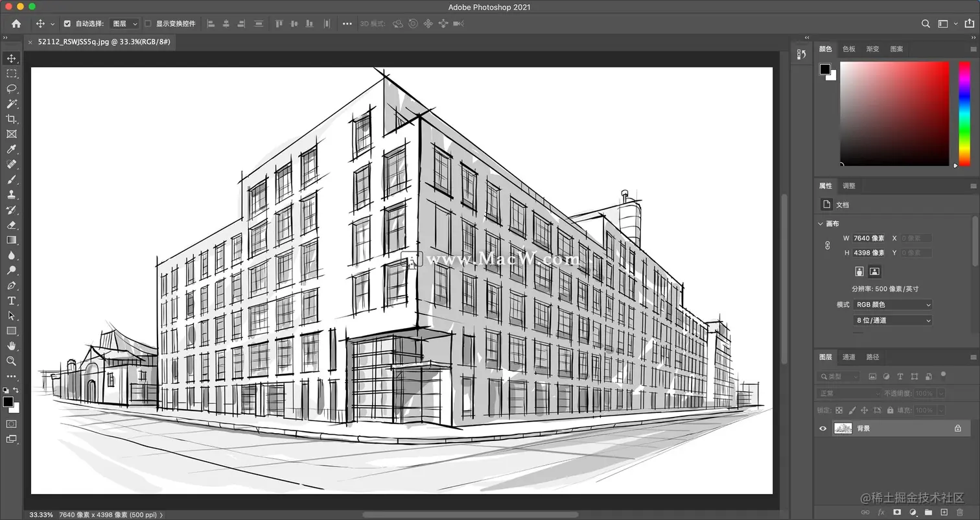980x520 pixels.
Task: Collapse the 画布 section
Action: click(821, 224)
